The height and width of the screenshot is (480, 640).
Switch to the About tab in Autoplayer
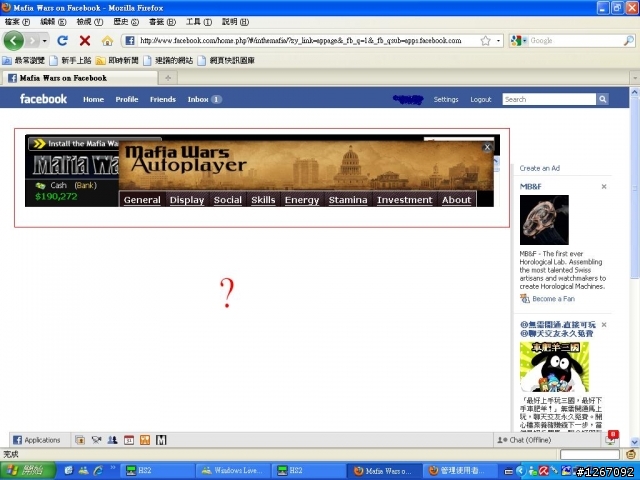456,200
